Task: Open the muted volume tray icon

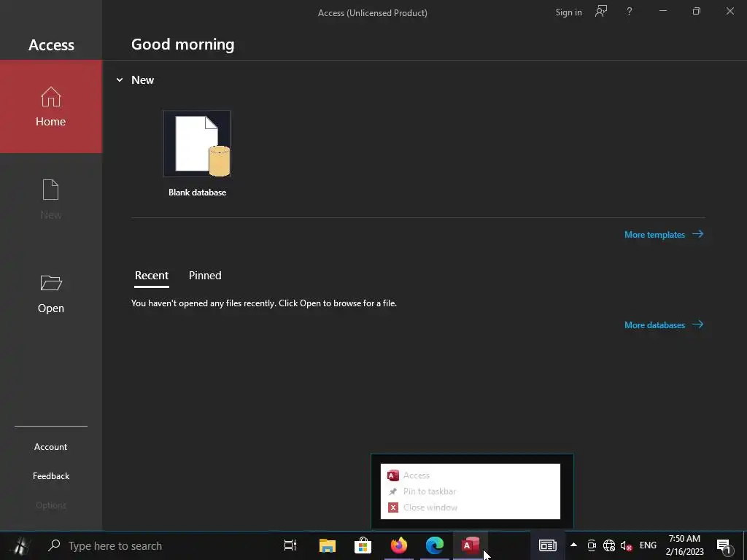Action: [626, 545]
